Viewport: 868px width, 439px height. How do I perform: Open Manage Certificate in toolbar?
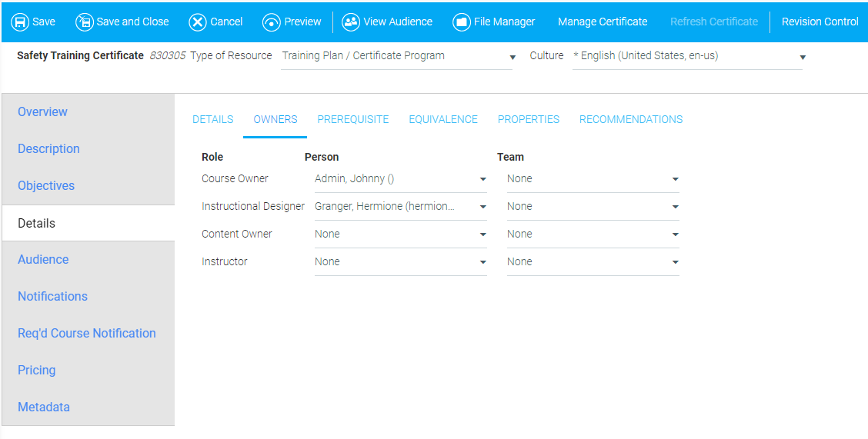603,22
